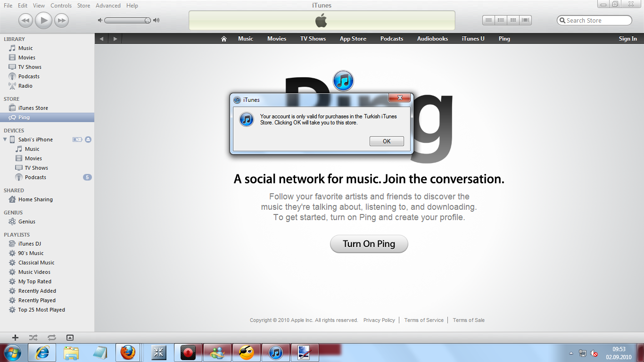Start playback with the Play button
The height and width of the screenshot is (362, 644).
tap(43, 20)
